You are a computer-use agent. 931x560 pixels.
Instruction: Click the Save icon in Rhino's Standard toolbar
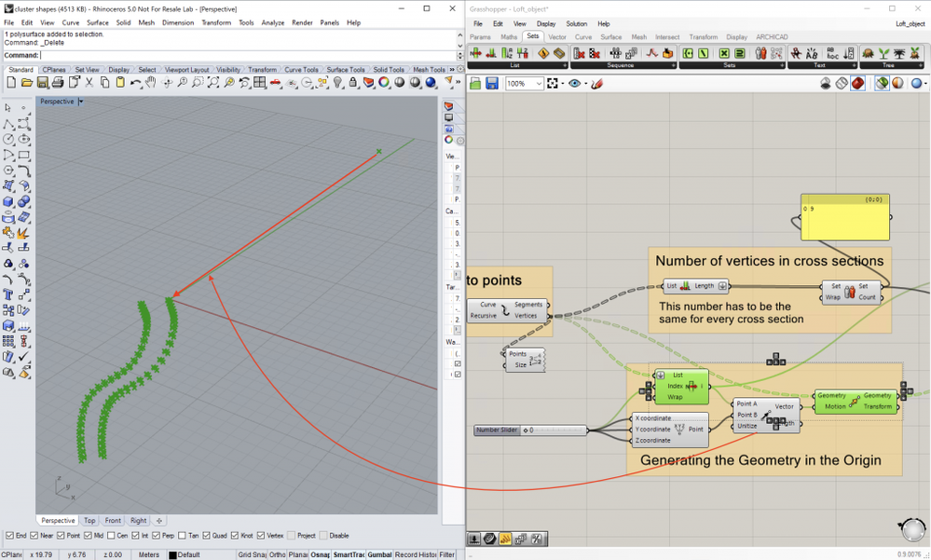tap(42, 83)
